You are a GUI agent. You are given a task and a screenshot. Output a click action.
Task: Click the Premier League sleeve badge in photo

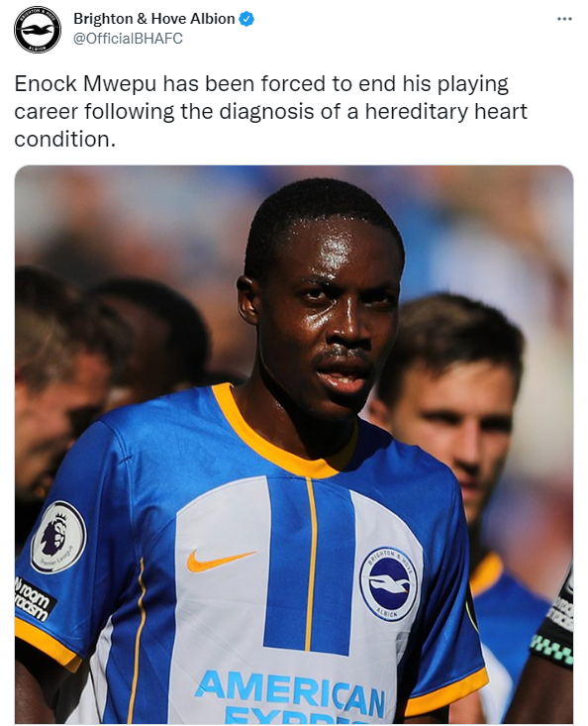coord(58,537)
